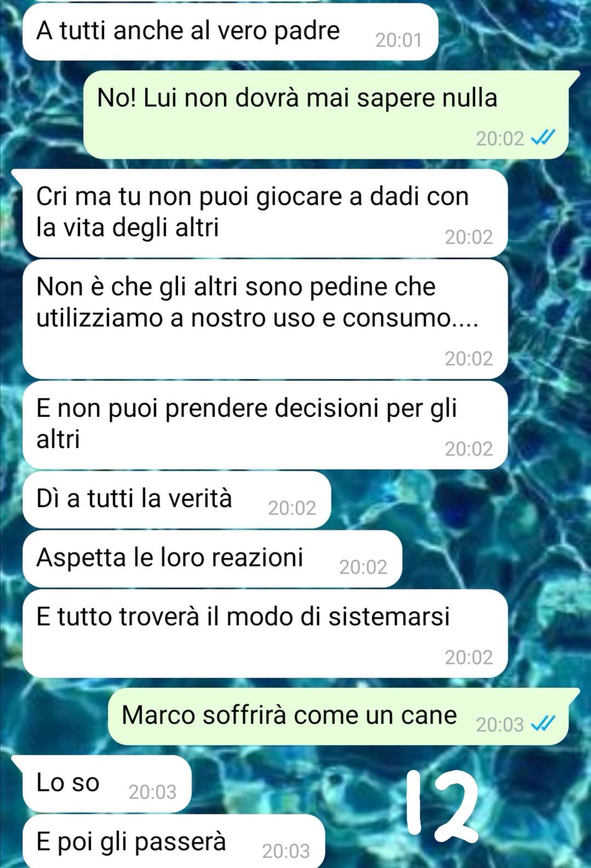Image resolution: width=591 pixels, height=868 pixels.
Task: Click the blue read checkmarks at 20:02
Action: pyautogui.click(x=543, y=138)
